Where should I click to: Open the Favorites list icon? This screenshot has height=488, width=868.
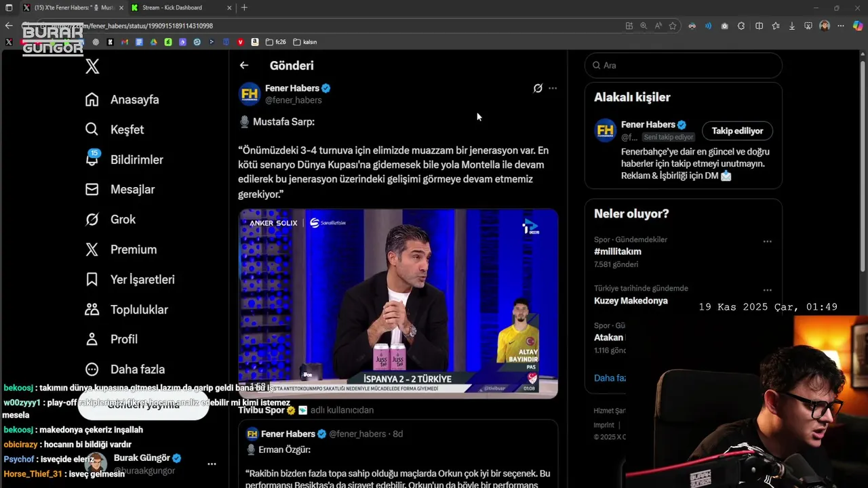point(776,26)
